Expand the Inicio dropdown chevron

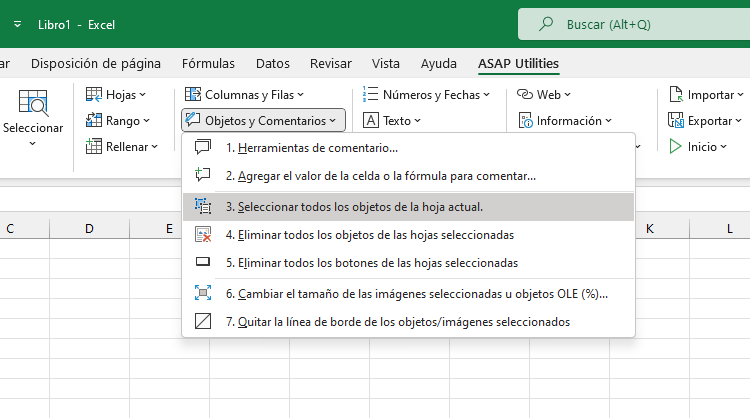click(x=723, y=146)
